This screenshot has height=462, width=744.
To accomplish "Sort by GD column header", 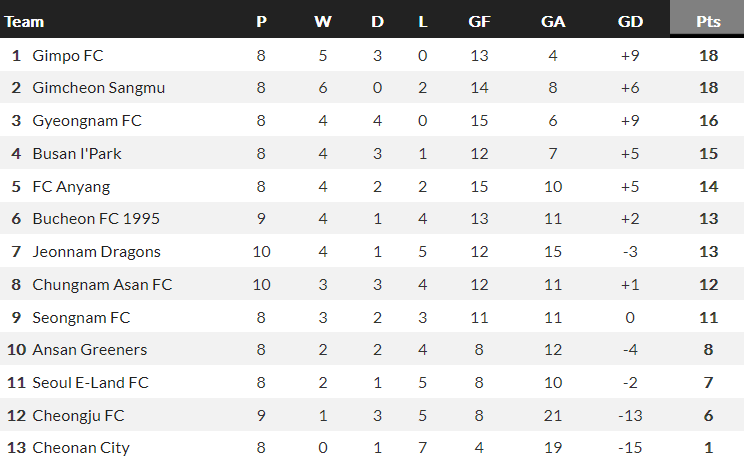I will [630, 21].
